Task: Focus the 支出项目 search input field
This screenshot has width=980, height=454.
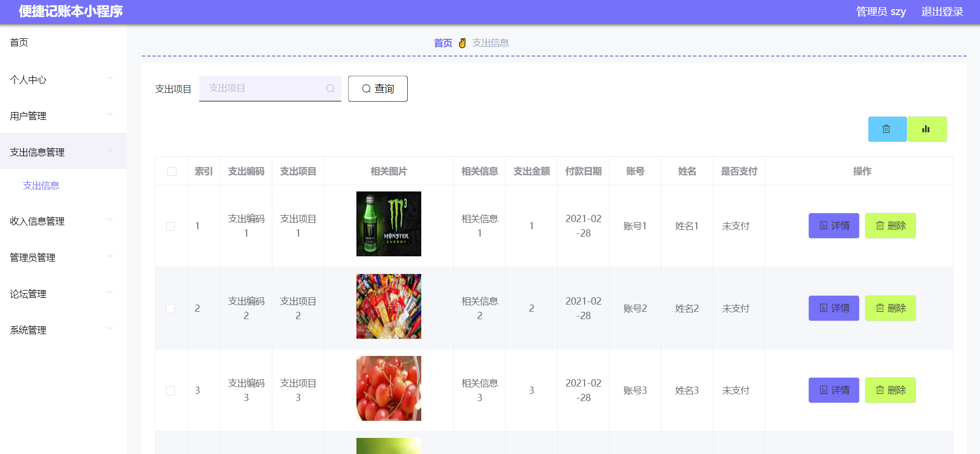Action: (x=270, y=89)
